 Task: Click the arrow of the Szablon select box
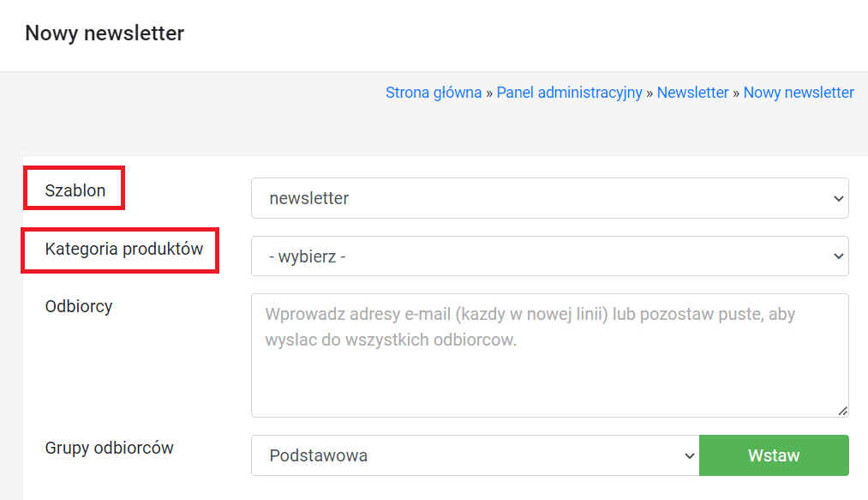[x=838, y=198]
